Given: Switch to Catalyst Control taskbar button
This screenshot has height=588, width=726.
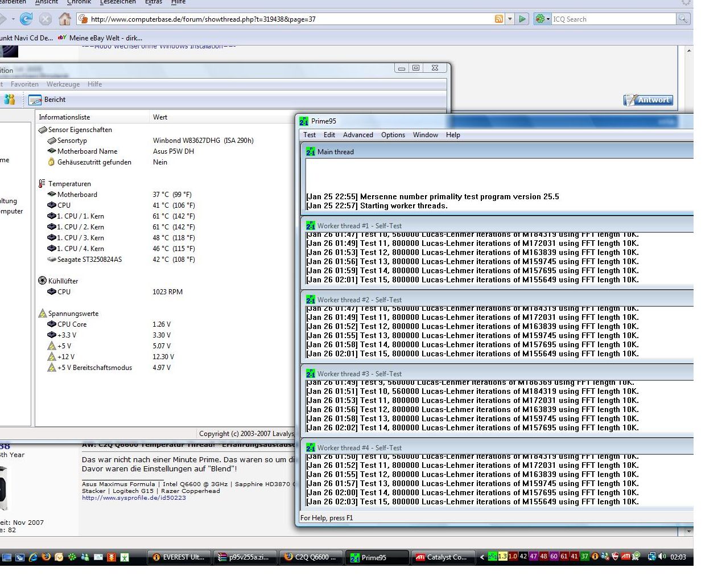Looking at the screenshot, I should click(x=444, y=557).
